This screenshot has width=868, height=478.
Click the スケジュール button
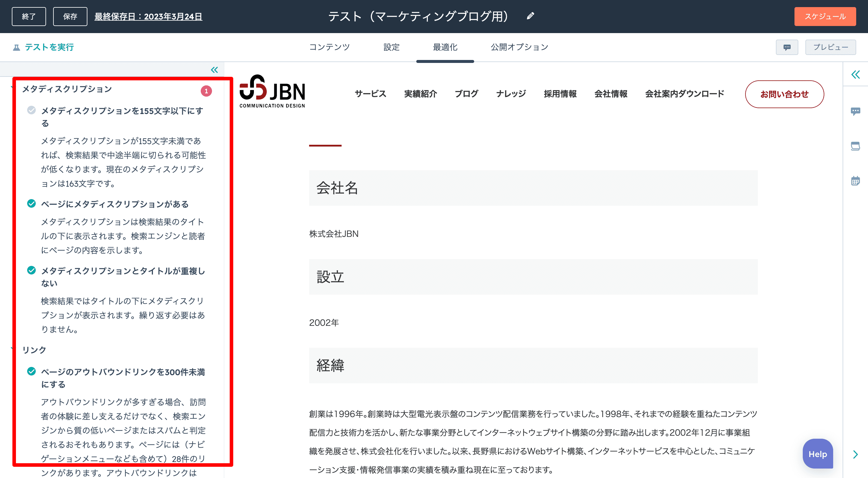point(825,17)
